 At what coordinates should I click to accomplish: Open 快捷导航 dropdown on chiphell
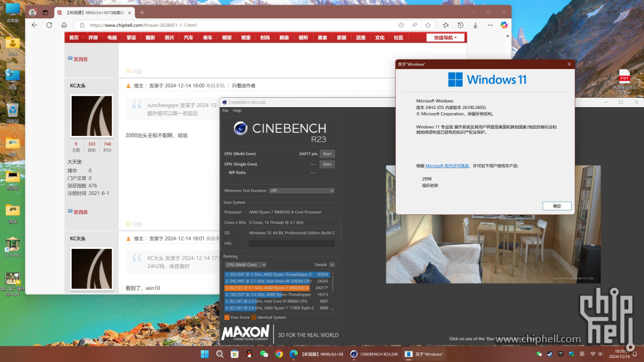click(x=446, y=37)
